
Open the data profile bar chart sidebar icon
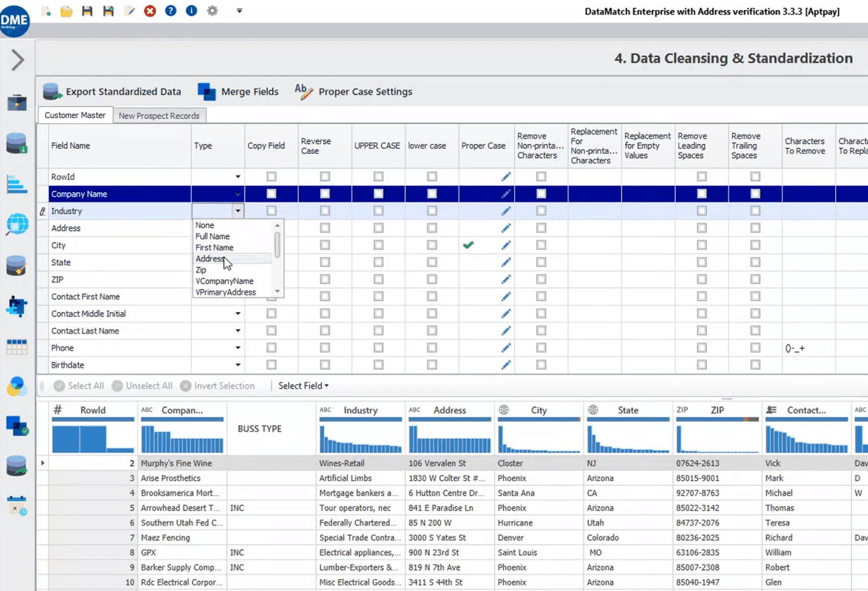pos(17,184)
